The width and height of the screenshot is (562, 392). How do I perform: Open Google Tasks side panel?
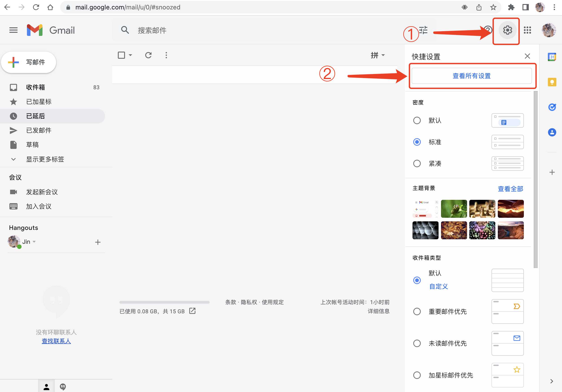coord(552,107)
